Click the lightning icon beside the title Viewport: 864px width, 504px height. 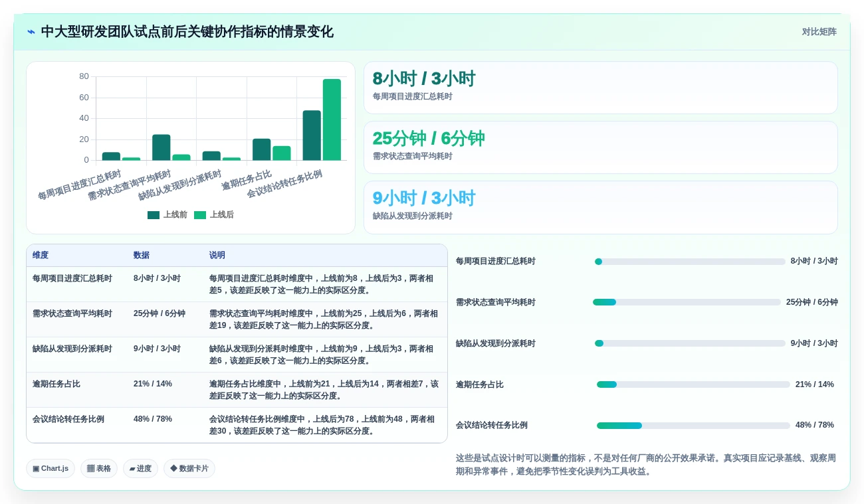(x=31, y=32)
